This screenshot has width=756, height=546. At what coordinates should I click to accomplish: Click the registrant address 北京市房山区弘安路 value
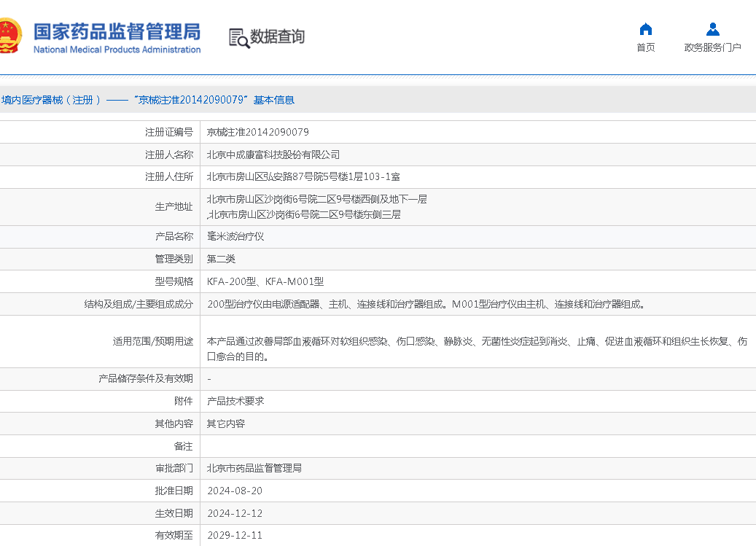point(303,176)
